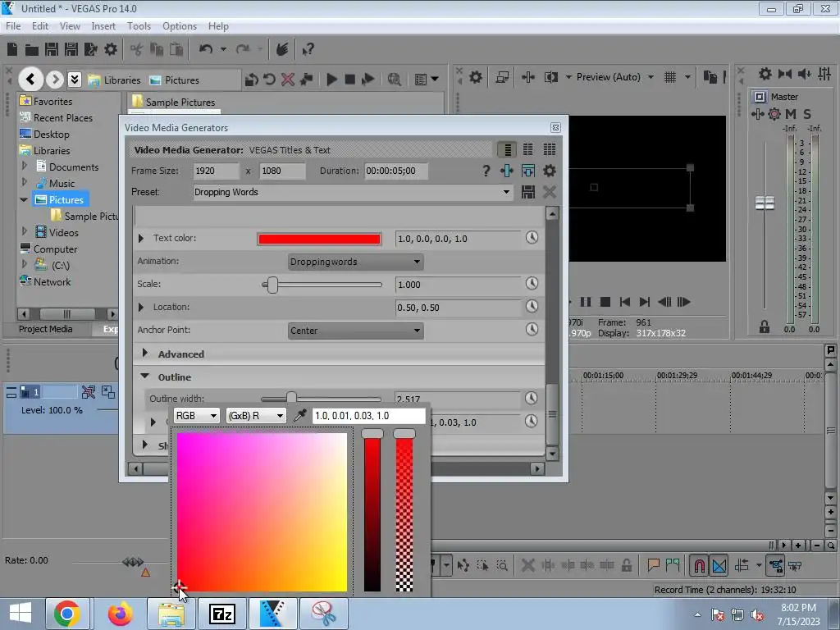Expand the Location parameters
This screenshot has width=840, height=630.
coord(141,308)
